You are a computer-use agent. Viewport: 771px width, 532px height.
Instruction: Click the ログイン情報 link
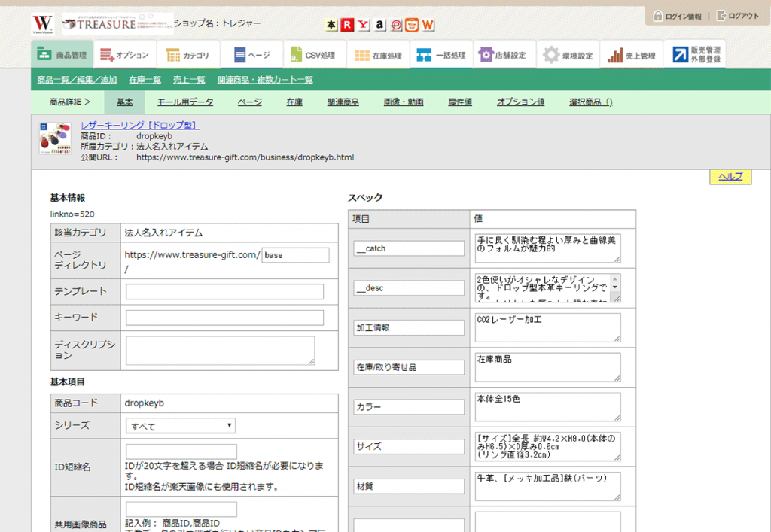tap(677, 16)
